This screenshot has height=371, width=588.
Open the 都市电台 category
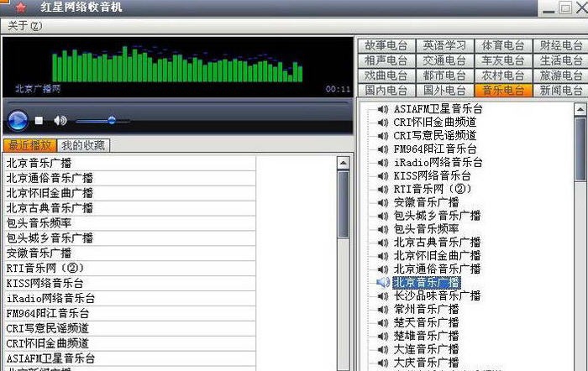point(444,76)
